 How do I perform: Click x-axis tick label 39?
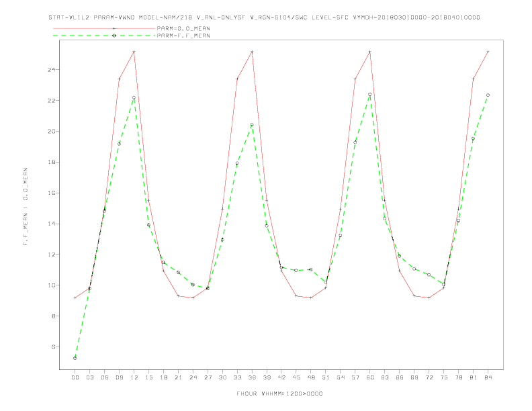267,377
